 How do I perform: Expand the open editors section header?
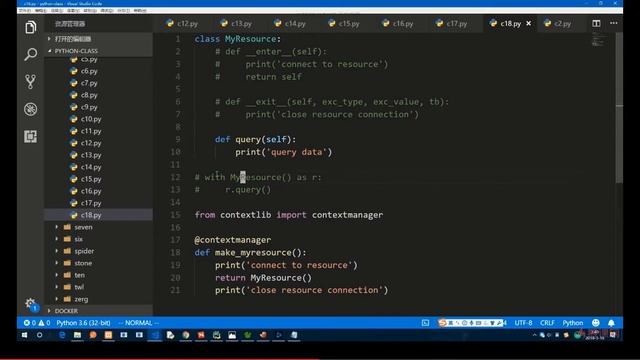coord(73,39)
